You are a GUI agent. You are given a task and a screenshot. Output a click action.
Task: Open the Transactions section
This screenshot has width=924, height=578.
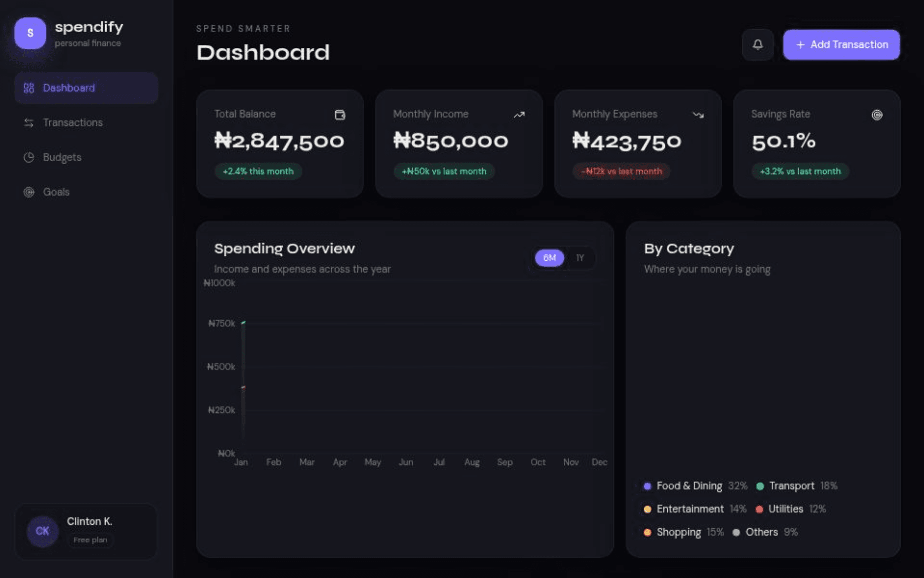tap(73, 123)
